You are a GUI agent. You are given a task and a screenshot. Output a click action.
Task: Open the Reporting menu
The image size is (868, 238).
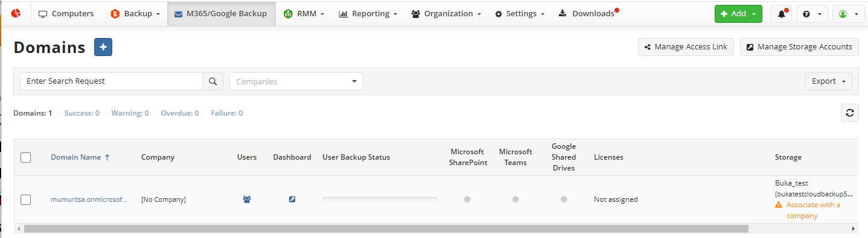click(368, 13)
